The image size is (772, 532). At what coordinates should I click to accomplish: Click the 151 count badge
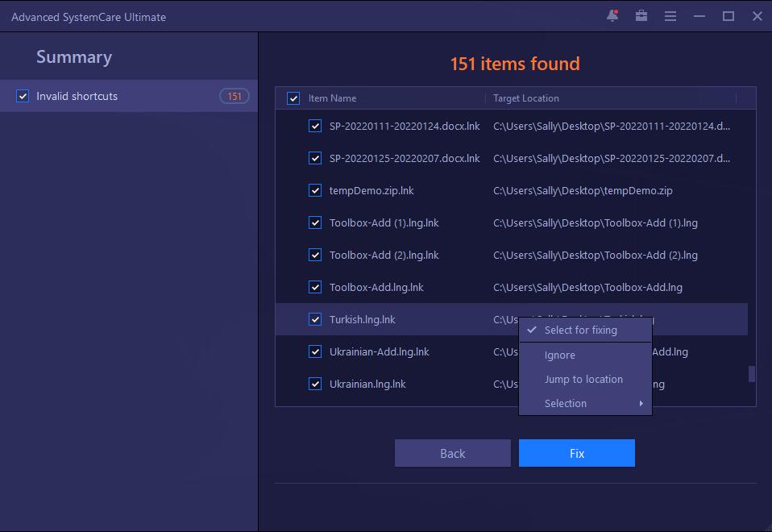(x=235, y=96)
